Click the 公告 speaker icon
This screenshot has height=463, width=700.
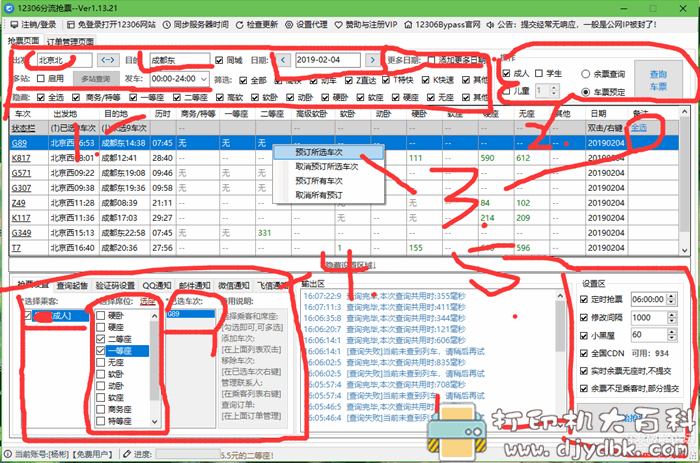coord(490,25)
